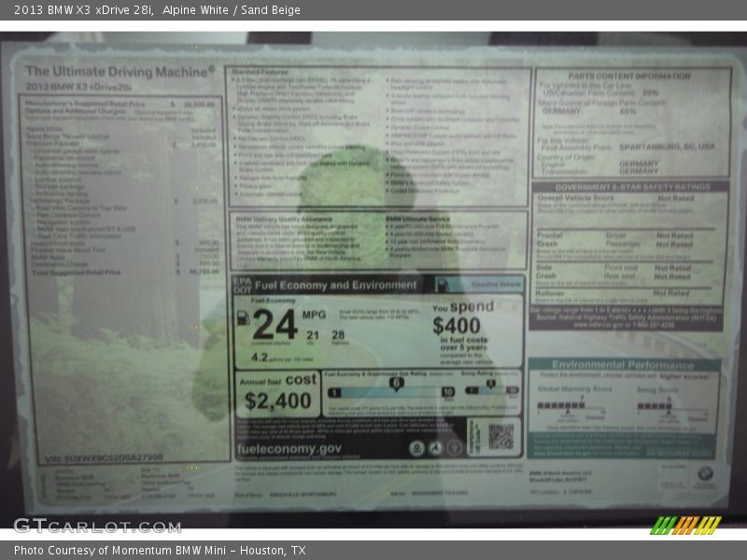Screen dimensions: 747x560
Task: Click the '21' city MPG value
Action: pos(313,335)
